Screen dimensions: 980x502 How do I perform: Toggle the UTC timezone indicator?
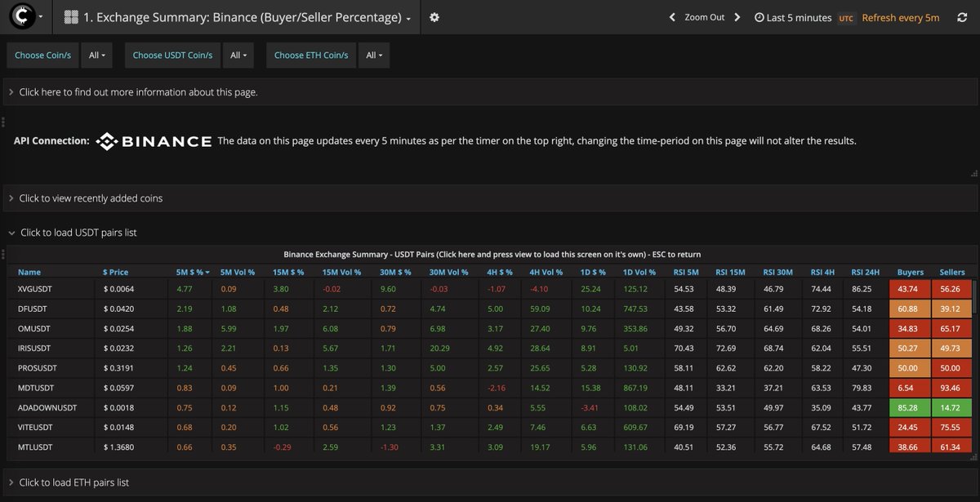pos(846,17)
